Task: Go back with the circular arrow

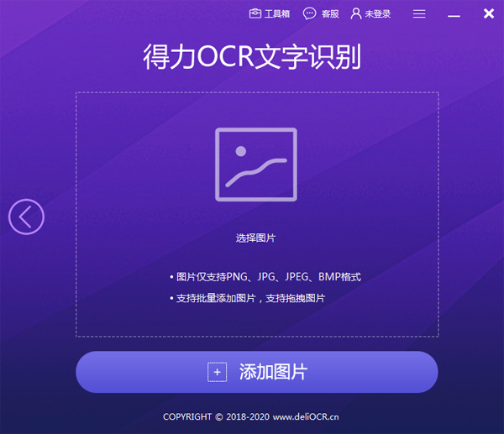Action: [26, 217]
